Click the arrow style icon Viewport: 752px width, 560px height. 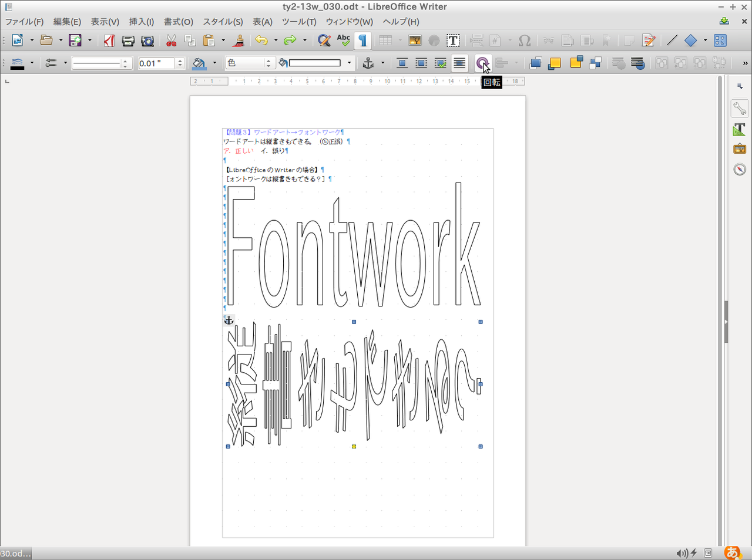51,63
